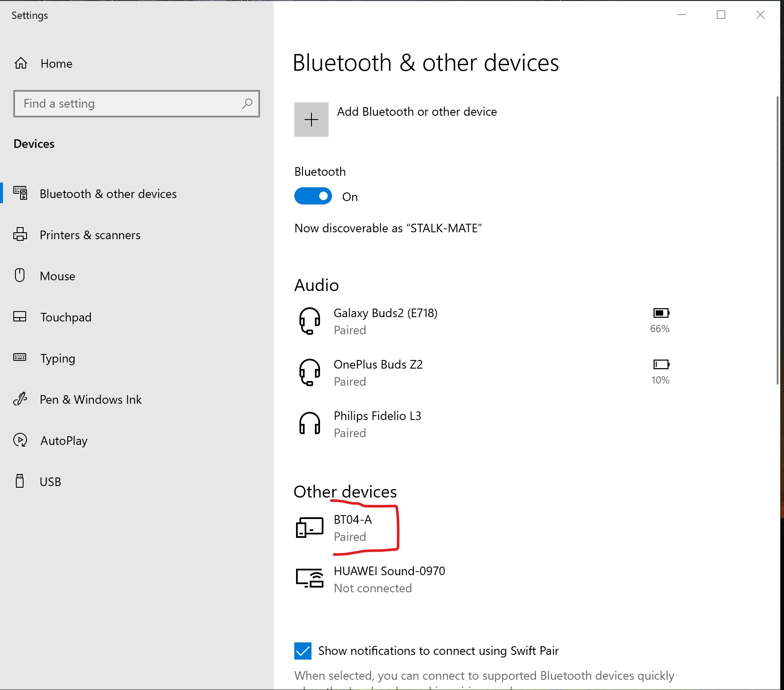
Task: Click the USB icon in sidebar
Action: (x=20, y=481)
